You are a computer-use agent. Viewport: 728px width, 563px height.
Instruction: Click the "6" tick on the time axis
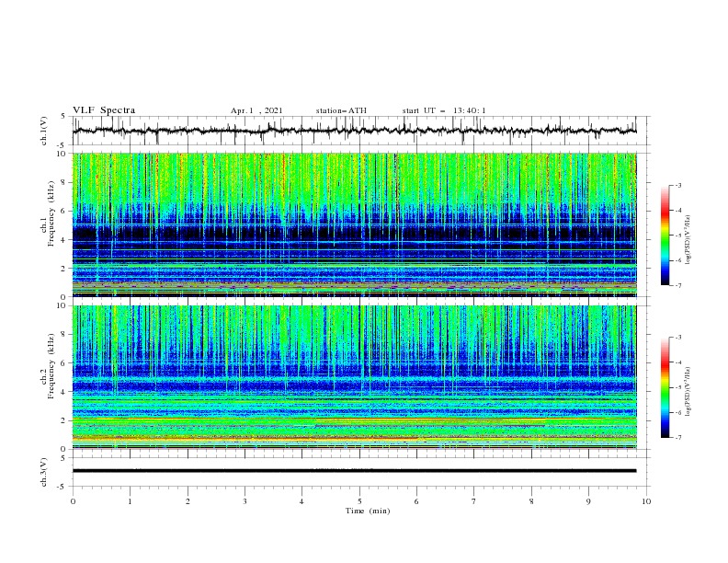[416, 501]
